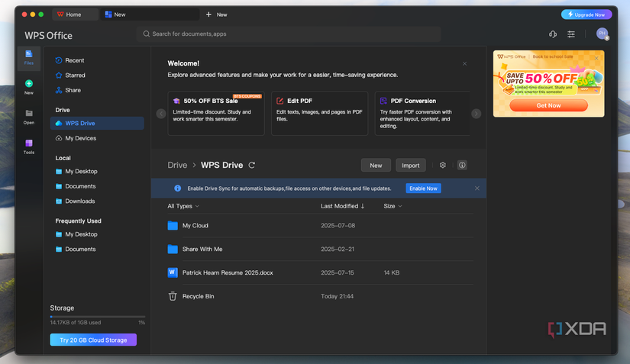This screenshot has width=630, height=364.
Task: Click the green New document sidebar icon
Action: pos(29,83)
